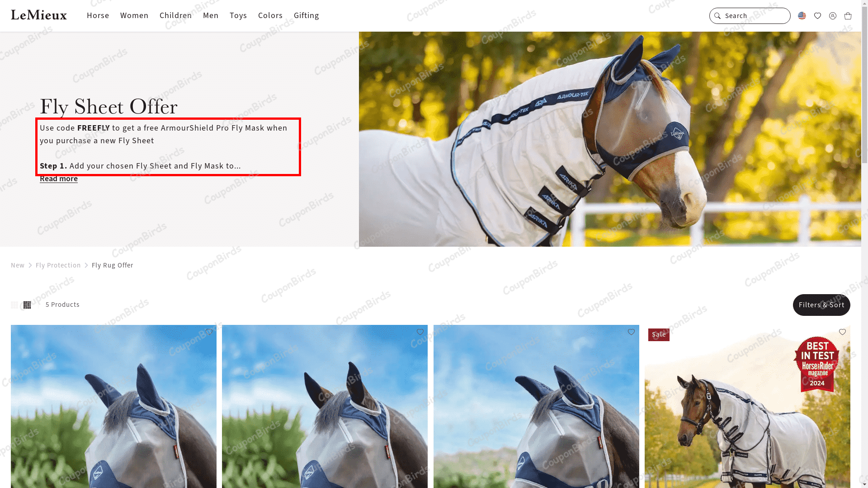
Task: Go to Fly Protection breadcrumb
Action: (58, 265)
